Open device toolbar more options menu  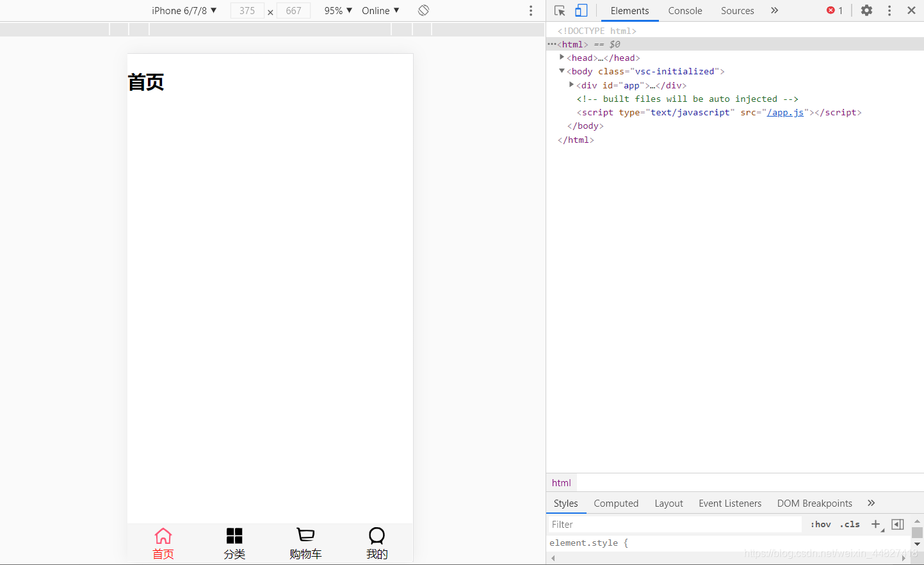click(530, 10)
